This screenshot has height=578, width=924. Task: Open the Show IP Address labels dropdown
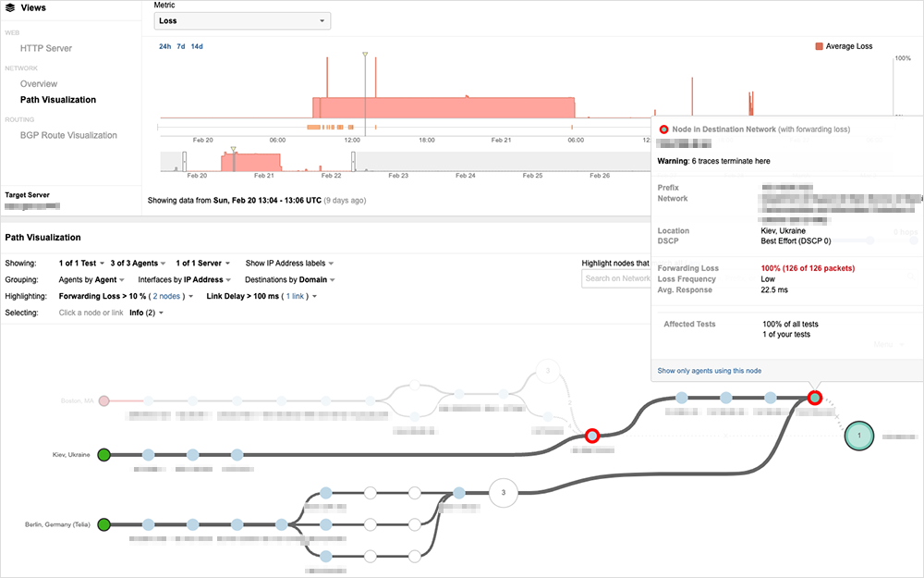[289, 264]
